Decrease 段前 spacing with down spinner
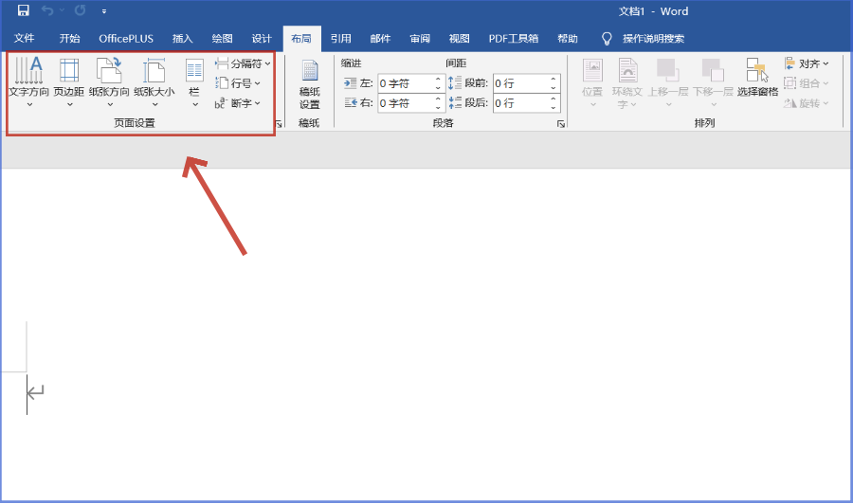 554,87
